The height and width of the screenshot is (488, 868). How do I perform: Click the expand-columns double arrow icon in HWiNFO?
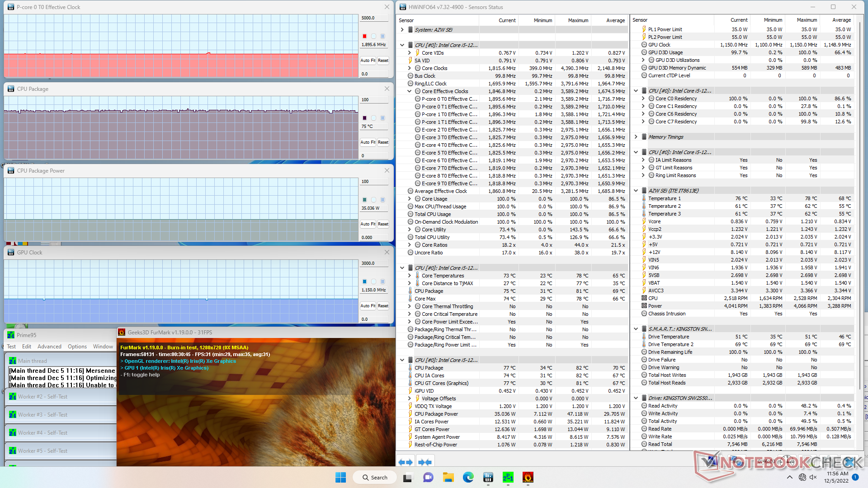406,462
